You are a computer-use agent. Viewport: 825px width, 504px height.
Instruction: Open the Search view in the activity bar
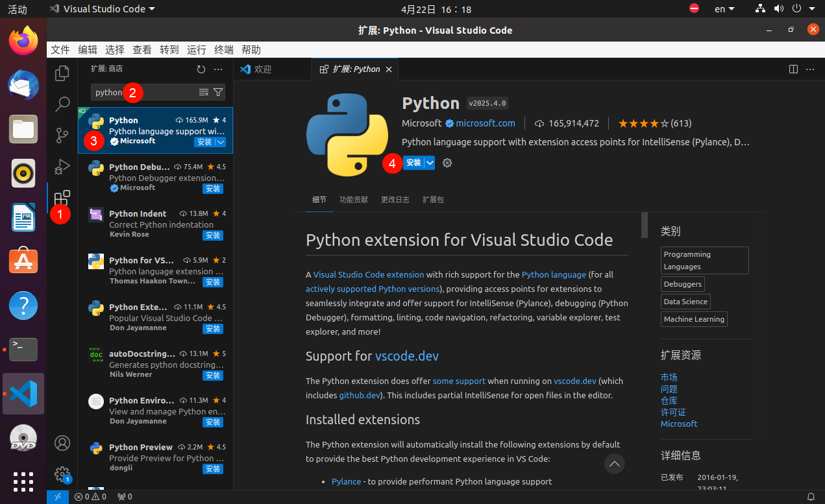[x=62, y=104]
